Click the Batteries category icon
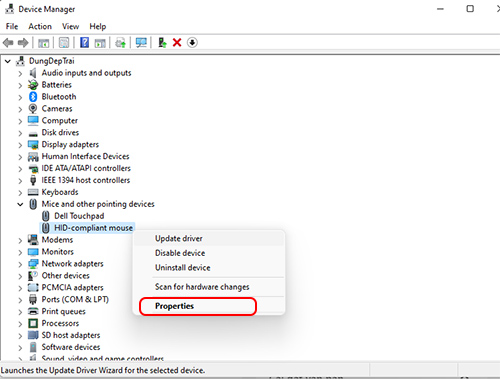Viewport: 500px width, 379px height. 33,85
